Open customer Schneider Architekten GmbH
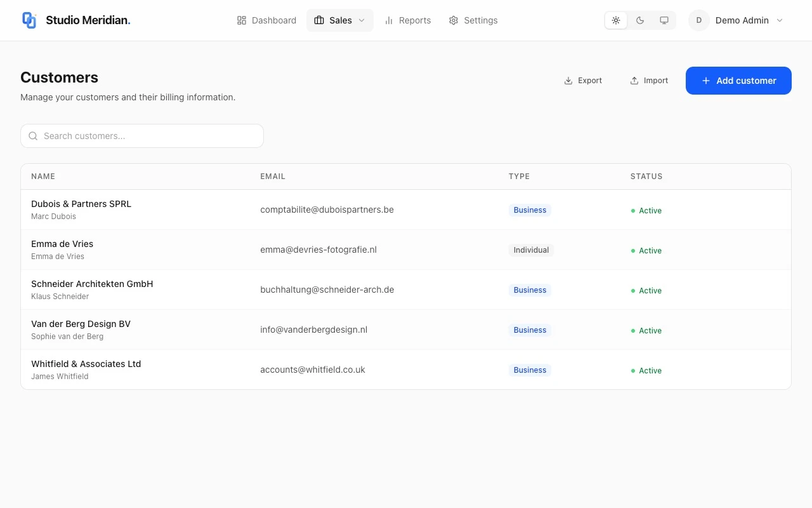The width and height of the screenshot is (812, 508). pyautogui.click(x=92, y=284)
